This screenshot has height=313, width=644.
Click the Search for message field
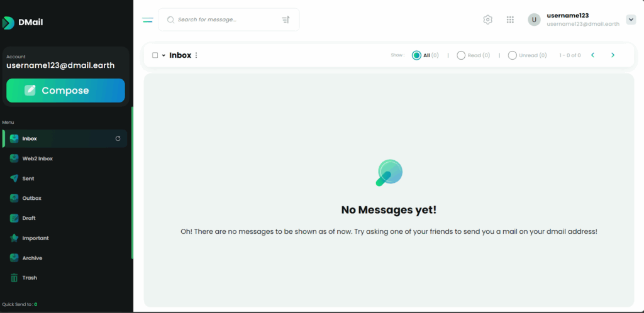click(223, 19)
